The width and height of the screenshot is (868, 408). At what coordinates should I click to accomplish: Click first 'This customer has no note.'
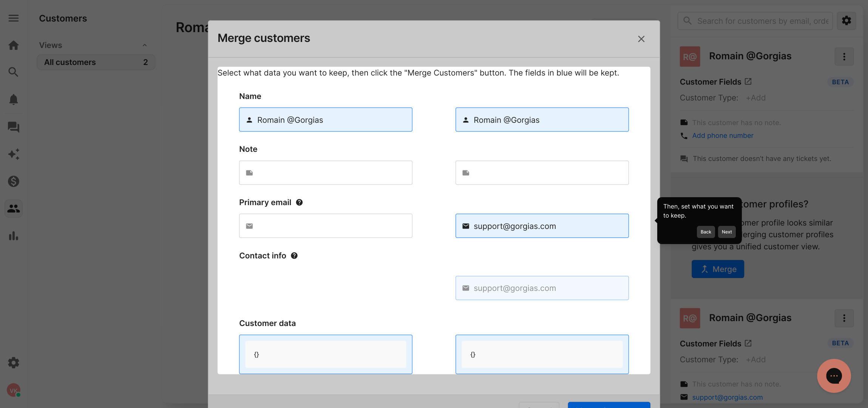(736, 122)
